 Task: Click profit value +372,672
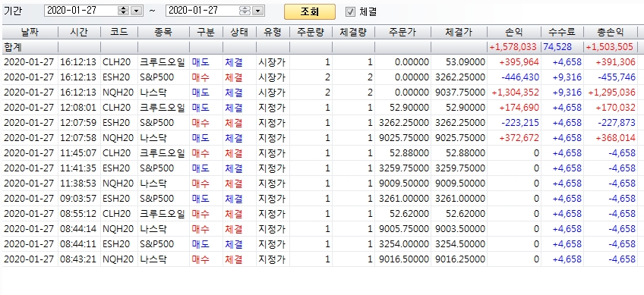coord(519,138)
